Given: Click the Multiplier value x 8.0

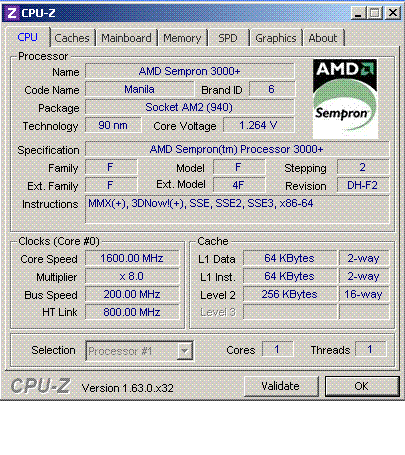Looking at the screenshot, I should pos(132,276).
